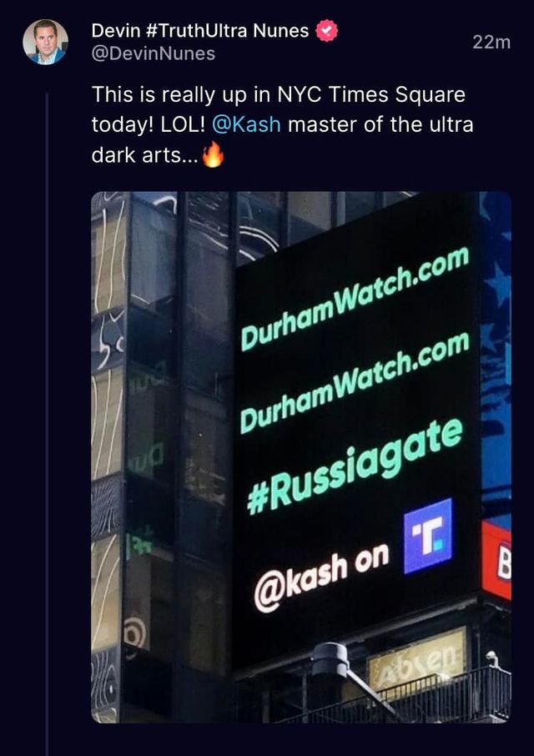534x756 pixels.
Task: Open the attached Times Square photo
Action: click(301, 457)
